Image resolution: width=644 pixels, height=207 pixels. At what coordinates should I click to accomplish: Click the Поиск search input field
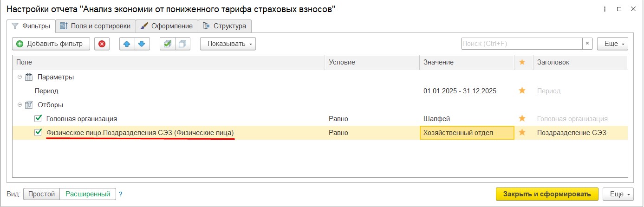pyautogui.click(x=521, y=44)
